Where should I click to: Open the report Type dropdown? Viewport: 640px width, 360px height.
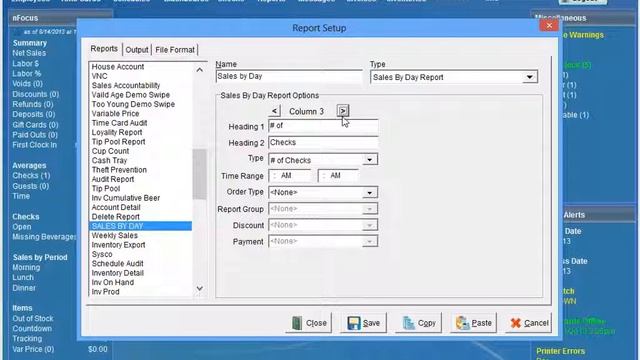pyautogui.click(x=529, y=77)
